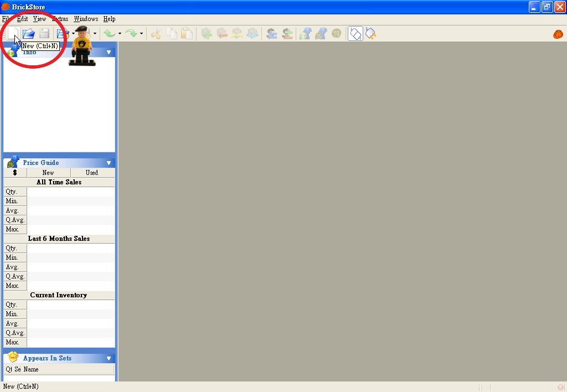Screen dimensions: 567x392
Task: Select Q.Avg. row under All Time Sales
Action: (59, 220)
